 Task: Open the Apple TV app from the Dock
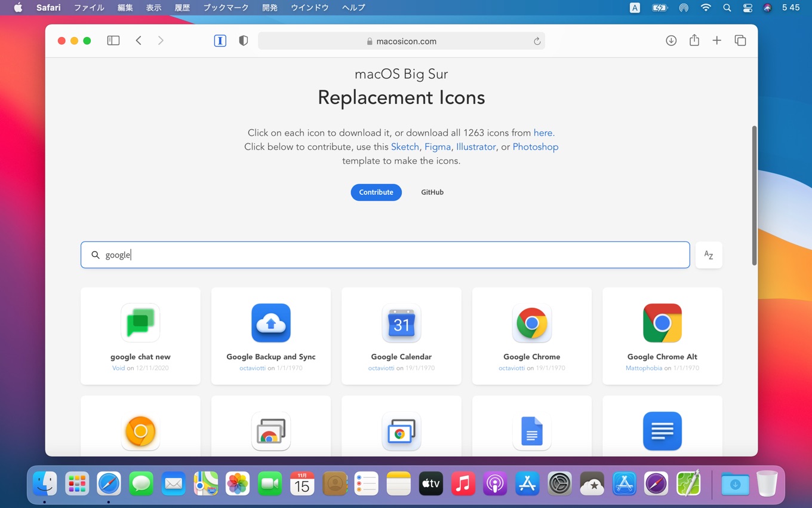(x=430, y=483)
